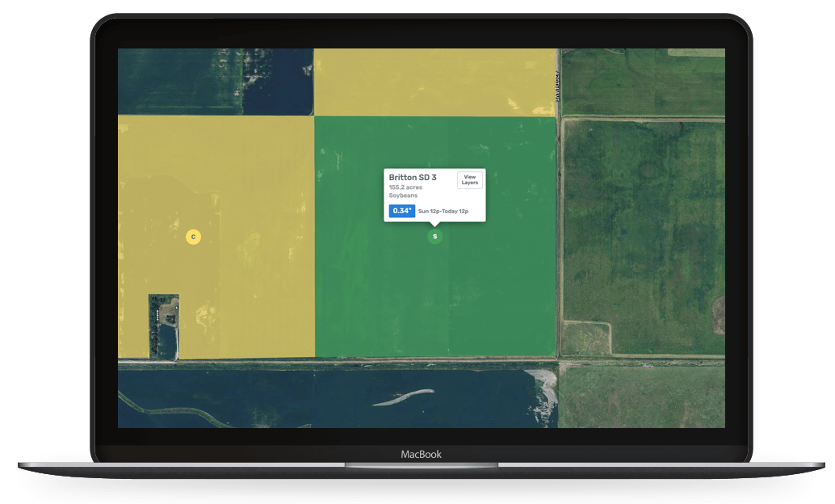The image size is (835, 504).
Task: Click the Soybeans crop label in popup
Action: [x=403, y=195]
